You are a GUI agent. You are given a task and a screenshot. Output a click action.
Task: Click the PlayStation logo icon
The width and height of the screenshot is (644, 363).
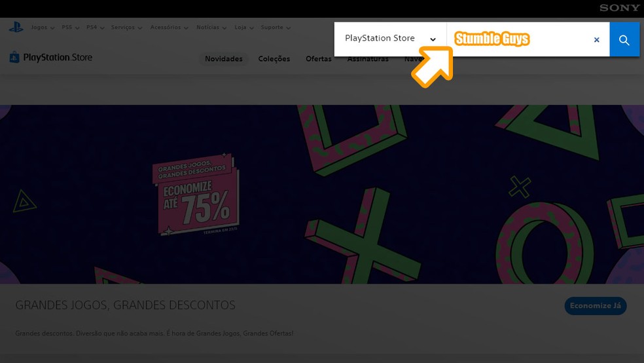(x=16, y=28)
